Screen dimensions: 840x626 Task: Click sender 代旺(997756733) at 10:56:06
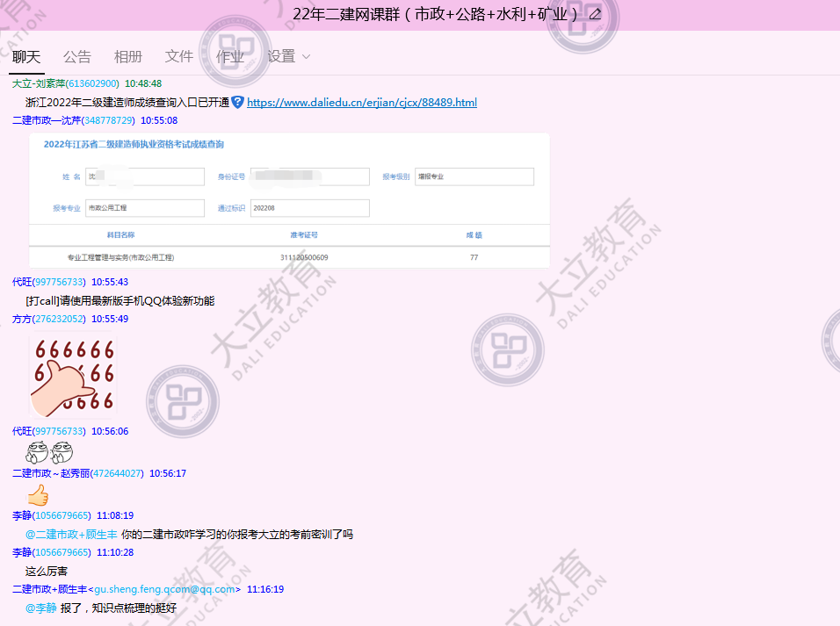coord(48,431)
